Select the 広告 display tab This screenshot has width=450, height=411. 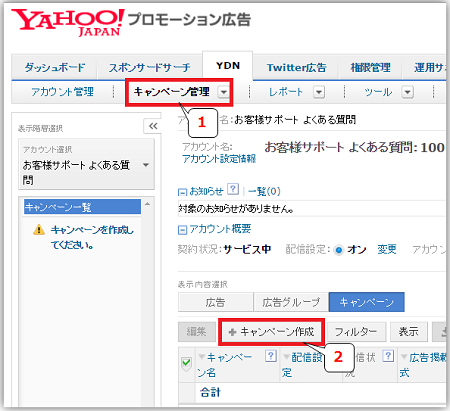pos(215,302)
